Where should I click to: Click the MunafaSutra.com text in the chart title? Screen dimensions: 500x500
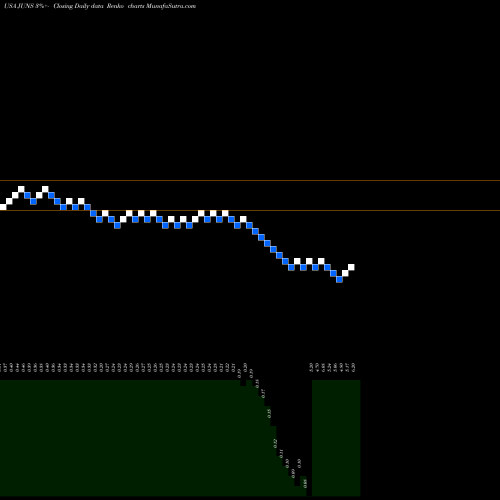(171, 6)
